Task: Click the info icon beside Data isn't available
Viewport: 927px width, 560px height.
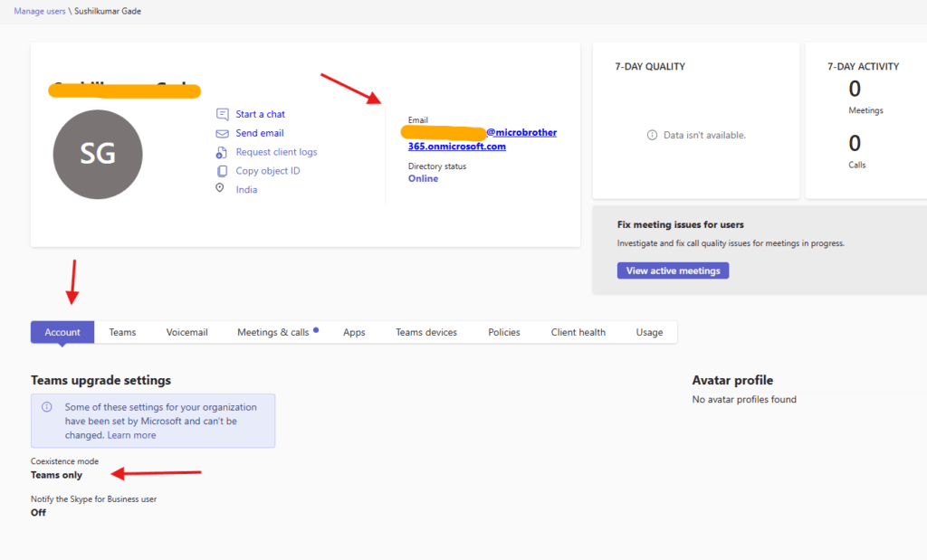Action: 652,135
